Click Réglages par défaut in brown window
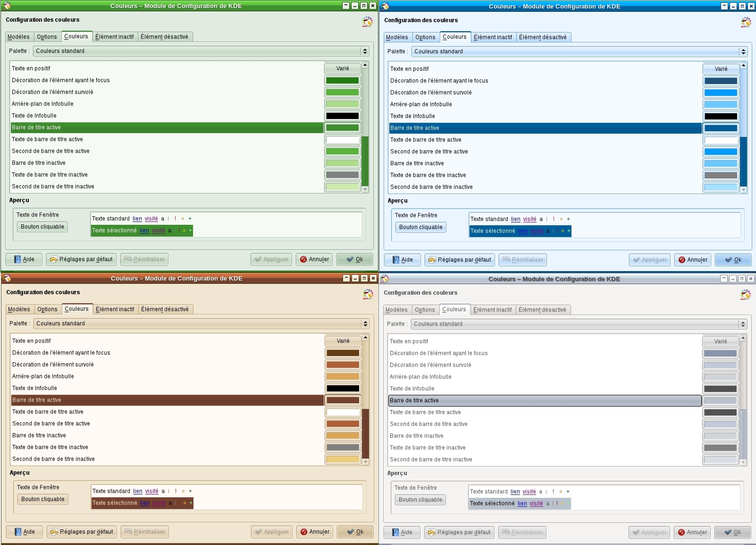The width and height of the screenshot is (756, 545). pyautogui.click(x=82, y=532)
